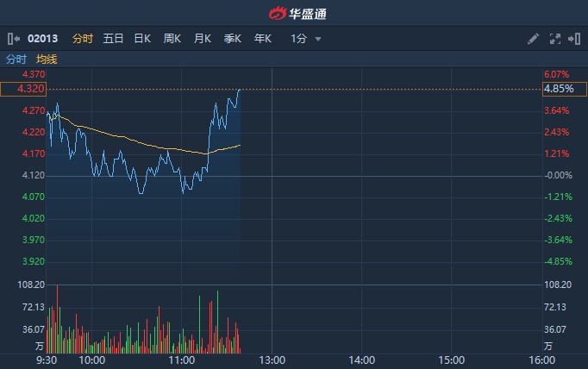Click the sidebar collapse icon beside 02013
This screenshot has width=588, height=369.
pyautogui.click(x=13, y=39)
